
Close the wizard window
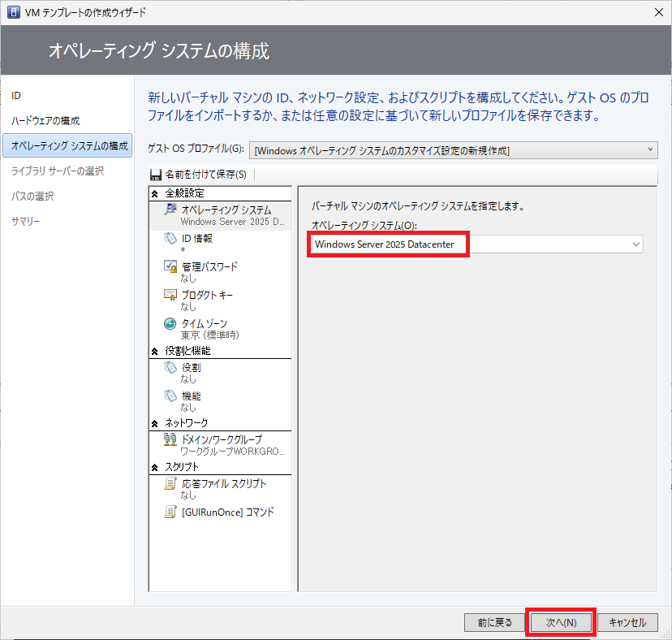point(659,12)
